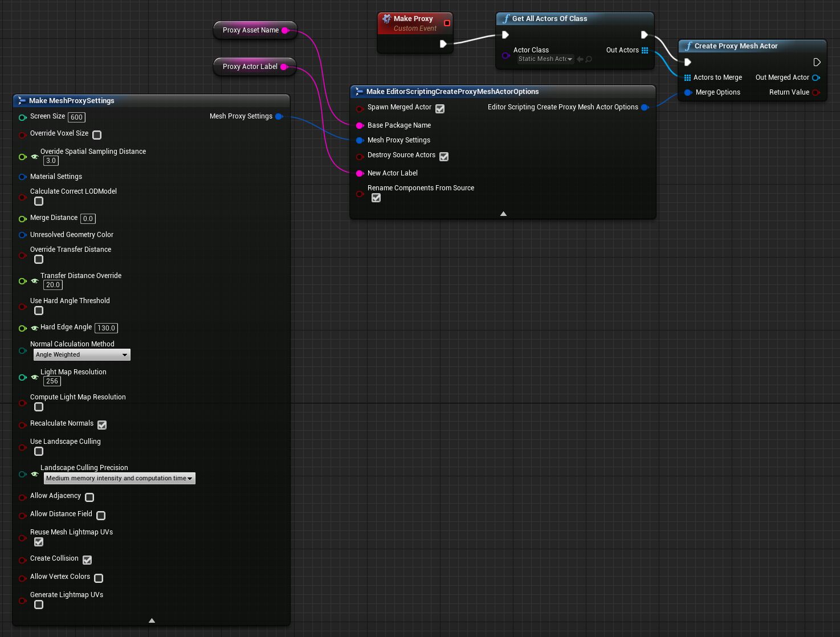Collapse the Make EditorScriptingCreateProxyMeshActorOptions node pins
The height and width of the screenshot is (637, 840).
(503, 214)
